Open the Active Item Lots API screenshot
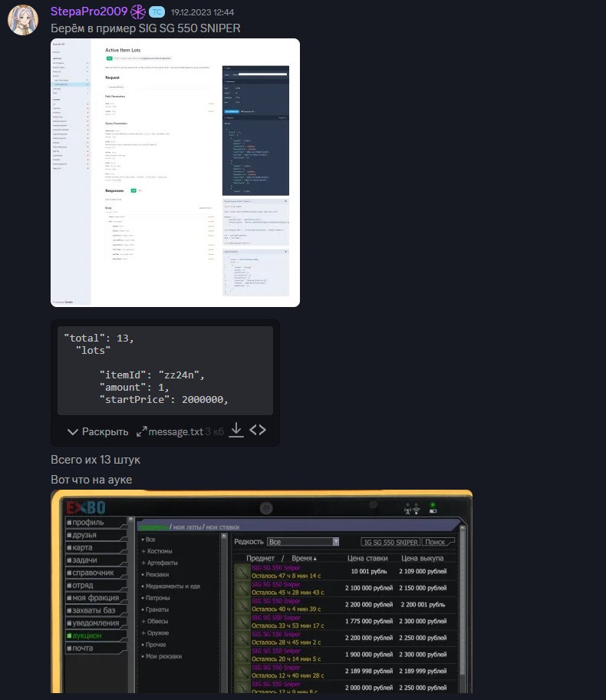This screenshot has height=700, width=606. coord(175,173)
